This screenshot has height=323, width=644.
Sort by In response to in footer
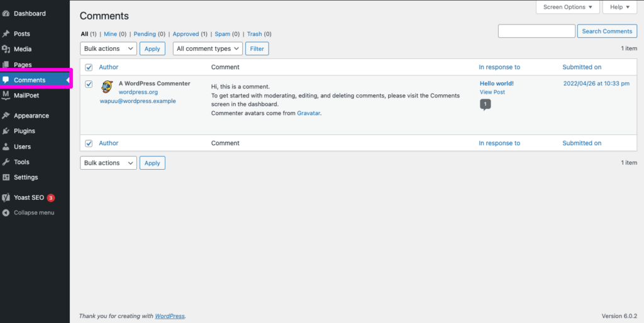click(x=499, y=143)
